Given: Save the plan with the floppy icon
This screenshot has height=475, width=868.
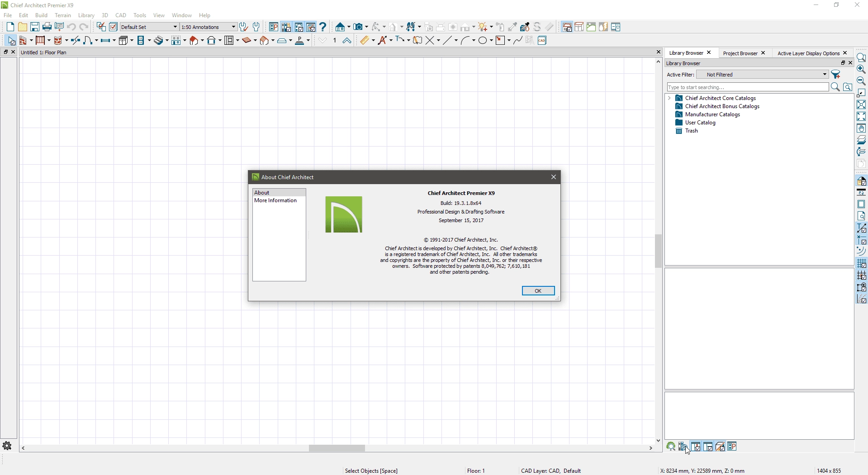Looking at the screenshot, I should (34, 27).
